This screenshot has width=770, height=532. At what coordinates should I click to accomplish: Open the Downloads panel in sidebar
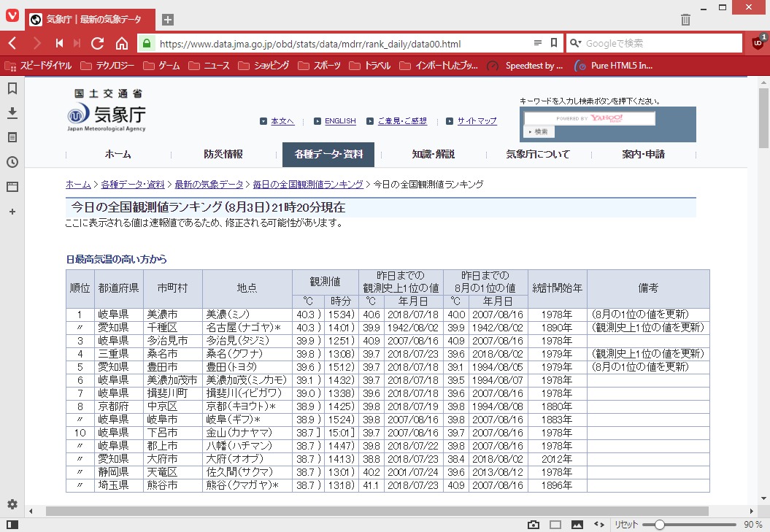(x=12, y=112)
